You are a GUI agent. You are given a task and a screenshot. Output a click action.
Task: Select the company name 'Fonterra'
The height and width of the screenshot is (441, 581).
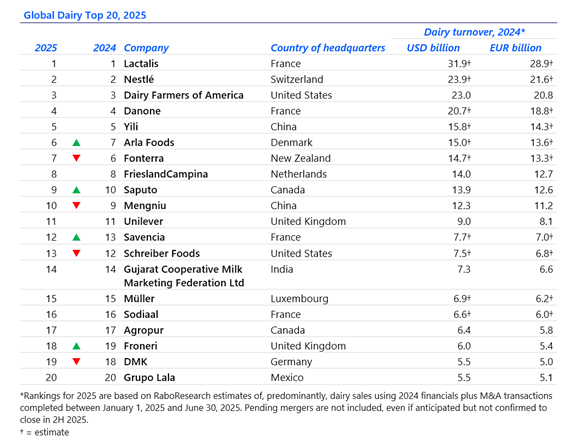143,158
